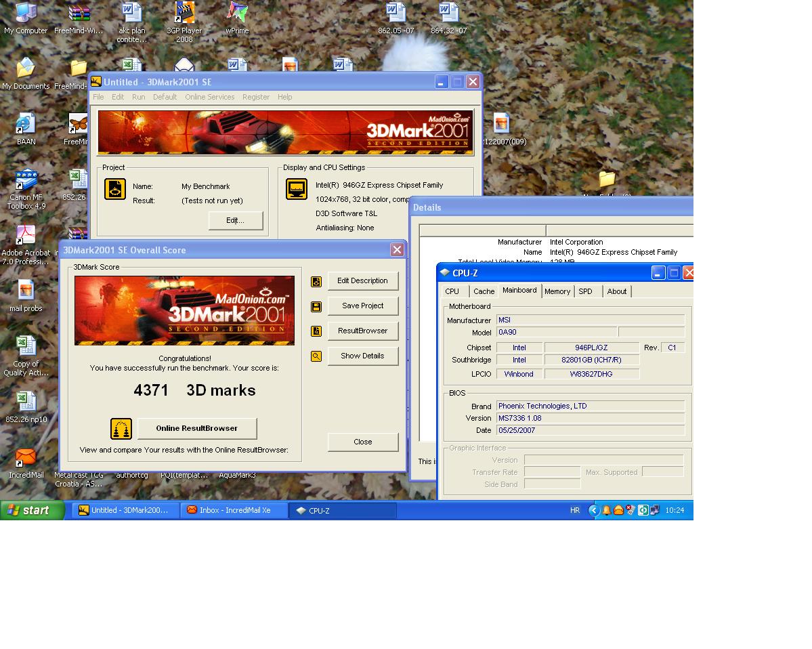
Task: Expand hidden system tray icons arrow
Action: [x=594, y=510]
